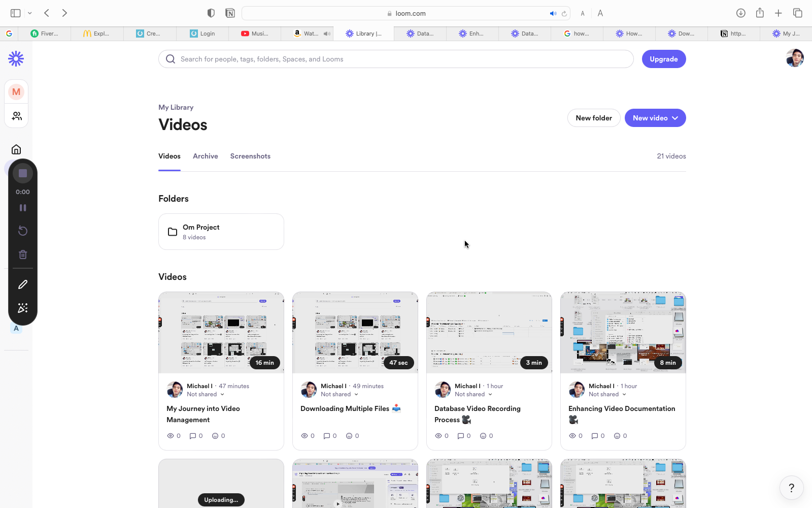812x508 pixels.
Task: Click folder icon of Om Project
Action: coord(173,232)
